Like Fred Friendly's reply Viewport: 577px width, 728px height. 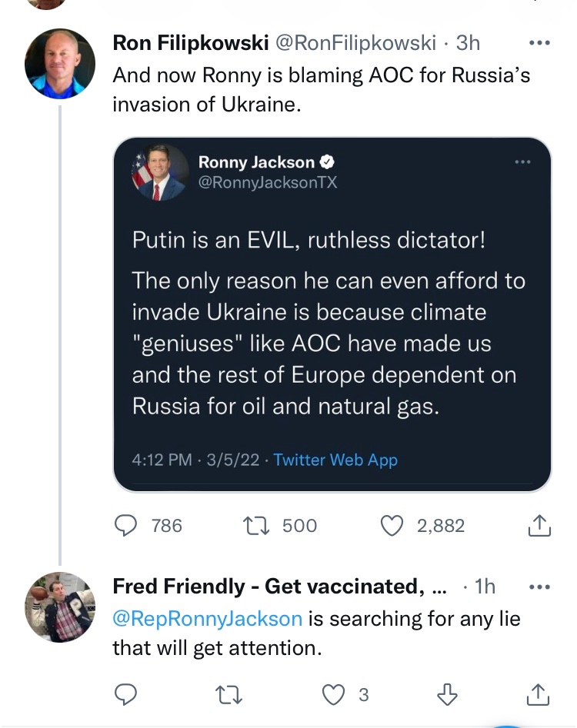[x=333, y=694]
